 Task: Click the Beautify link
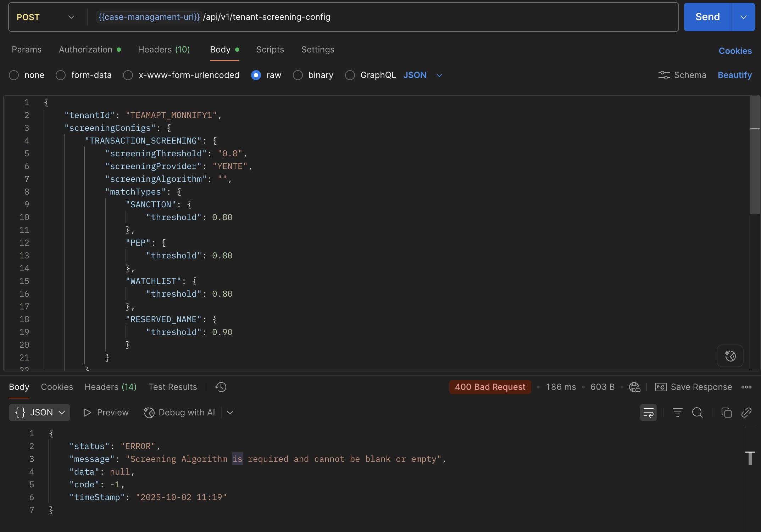coord(734,75)
